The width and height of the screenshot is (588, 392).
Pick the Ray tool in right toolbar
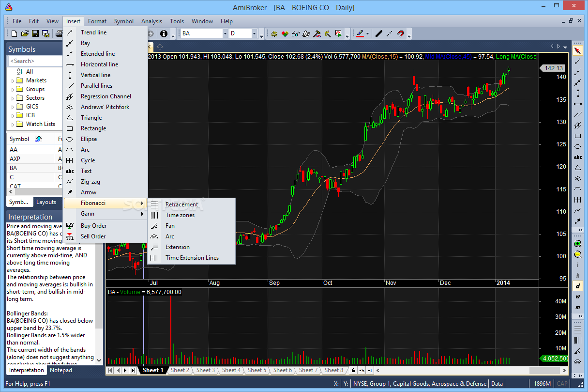[x=578, y=72]
